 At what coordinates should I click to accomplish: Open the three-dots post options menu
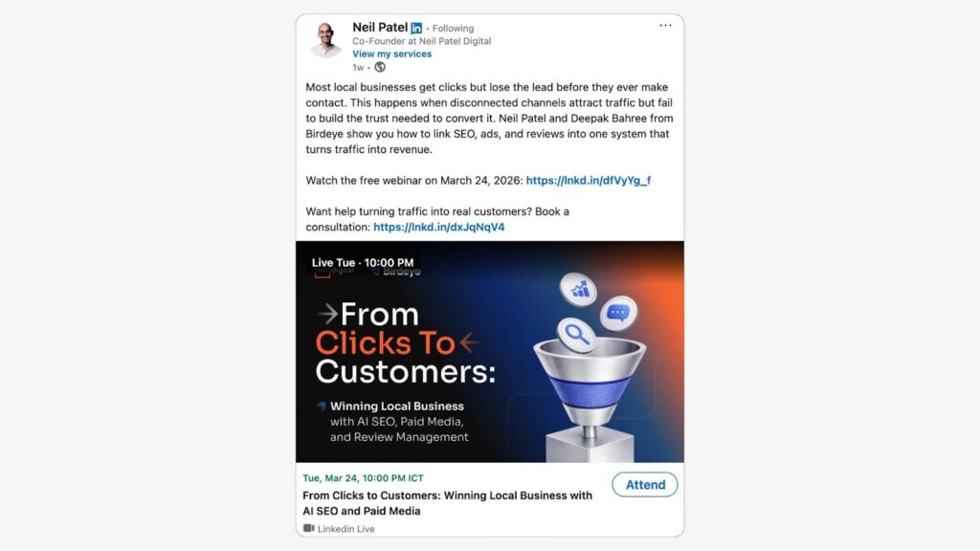(x=665, y=26)
